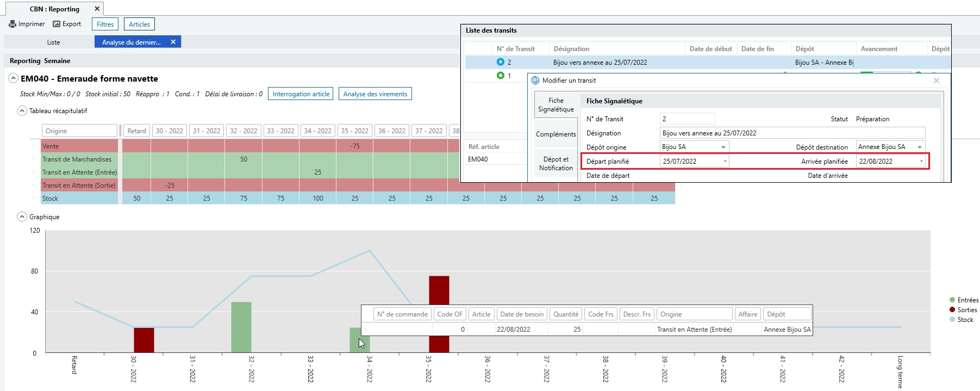Click the Sorties legend red dot
This screenshot has height=391, width=980.
tap(952, 309)
